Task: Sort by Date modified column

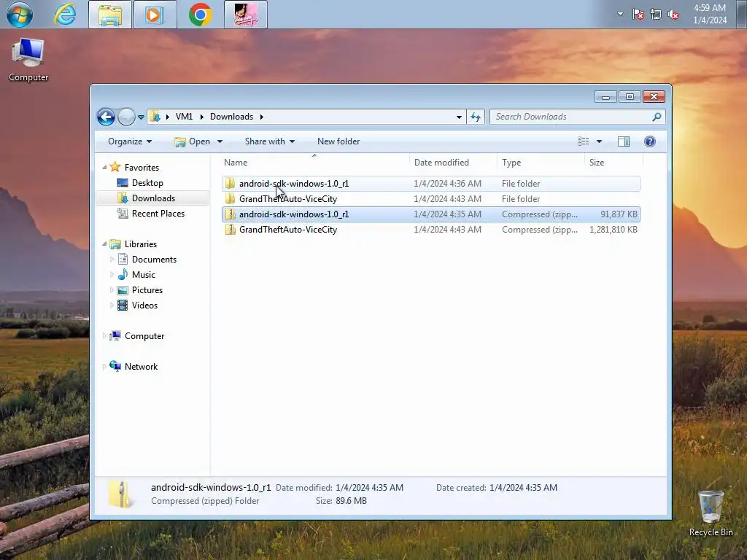Action: pos(453,163)
